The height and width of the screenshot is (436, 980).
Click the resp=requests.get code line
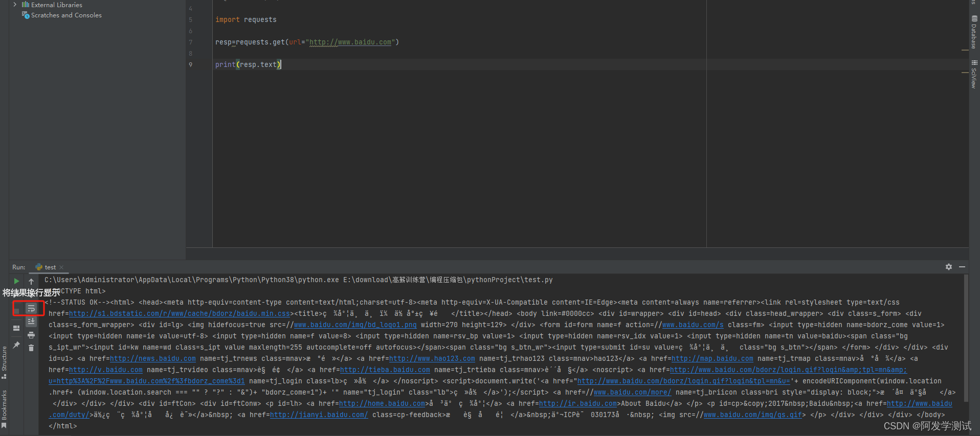[x=307, y=42]
